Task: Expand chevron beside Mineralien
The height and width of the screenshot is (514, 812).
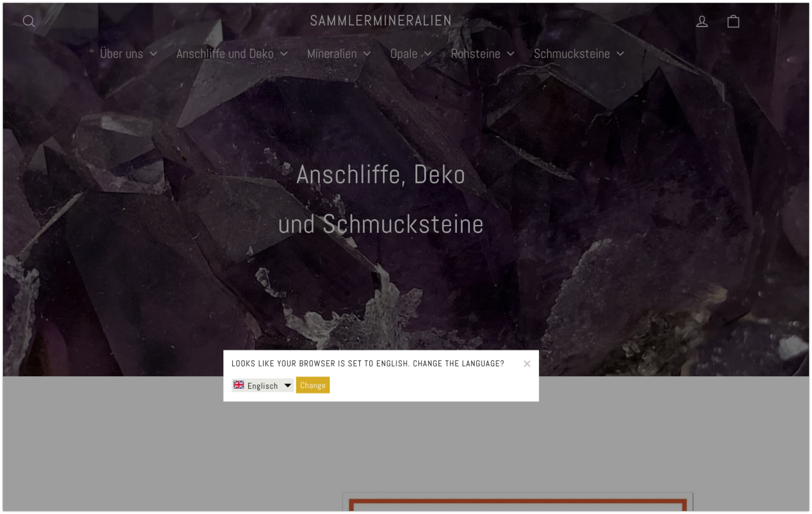Action: [x=367, y=54]
